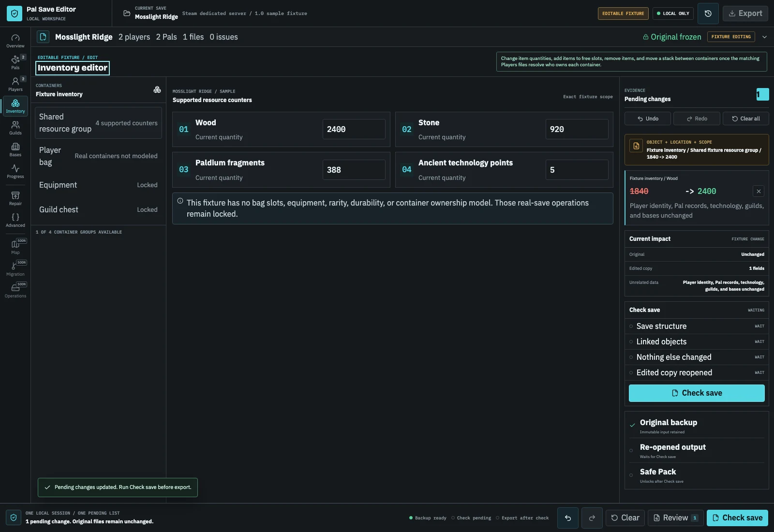Click the Pal Save Editor shield logo
This screenshot has width=774, height=532.
15,14
